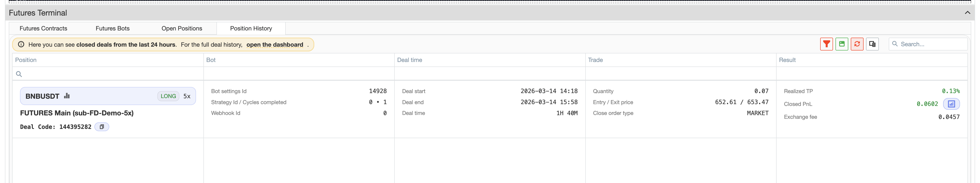Open the Futures Bots tab

click(x=113, y=29)
